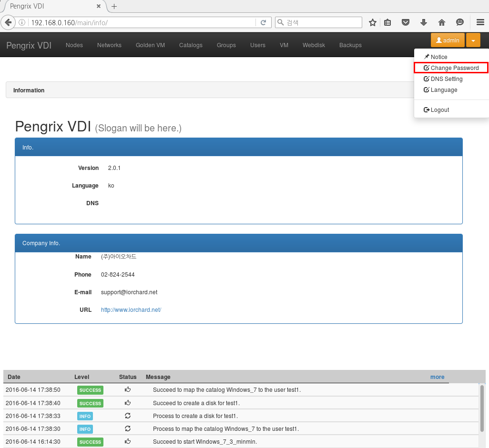Image resolution: width=489 pixels, height=448 pixels.
Task: Click the INFO badge for 17:38:33 entry
Action: coord(85,416)
